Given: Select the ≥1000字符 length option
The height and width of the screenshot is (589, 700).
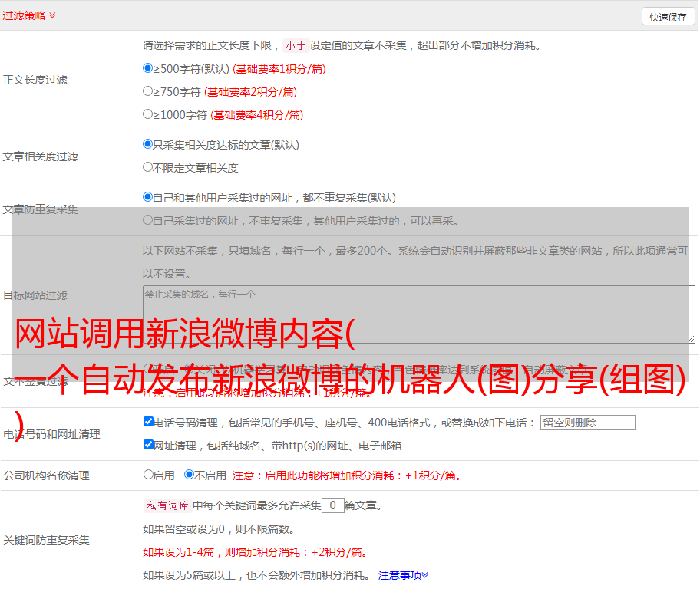Looking at the screenshot, I should (147, 114).
